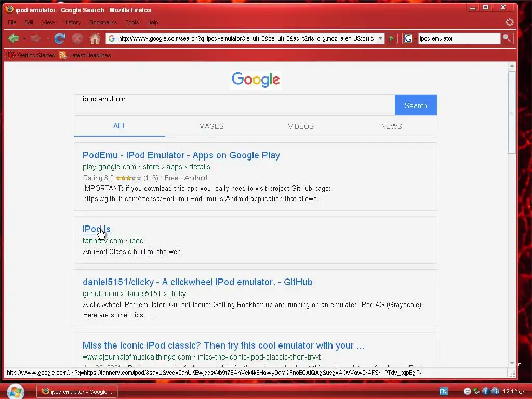Open daniel5151/clicky GitHub result link
This screenshot has height=399, width=532.
click(x=197, y=282)
